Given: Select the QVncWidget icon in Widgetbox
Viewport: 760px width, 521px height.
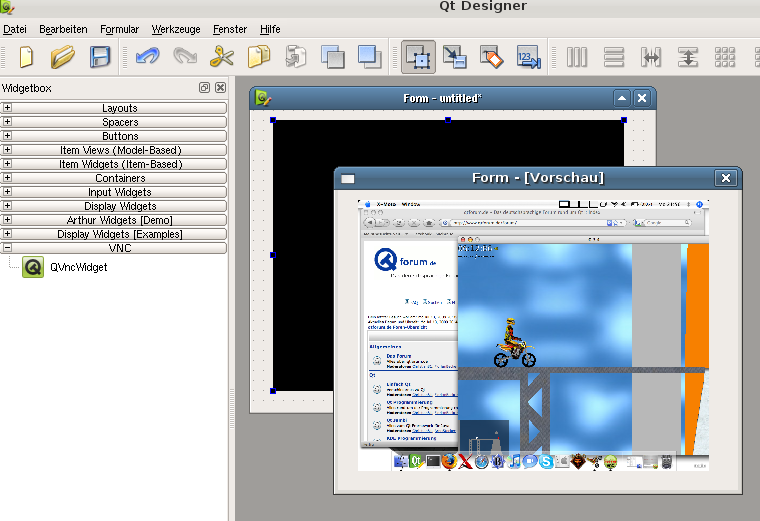Looking at the screenshot, I should [x=33, y=267].
